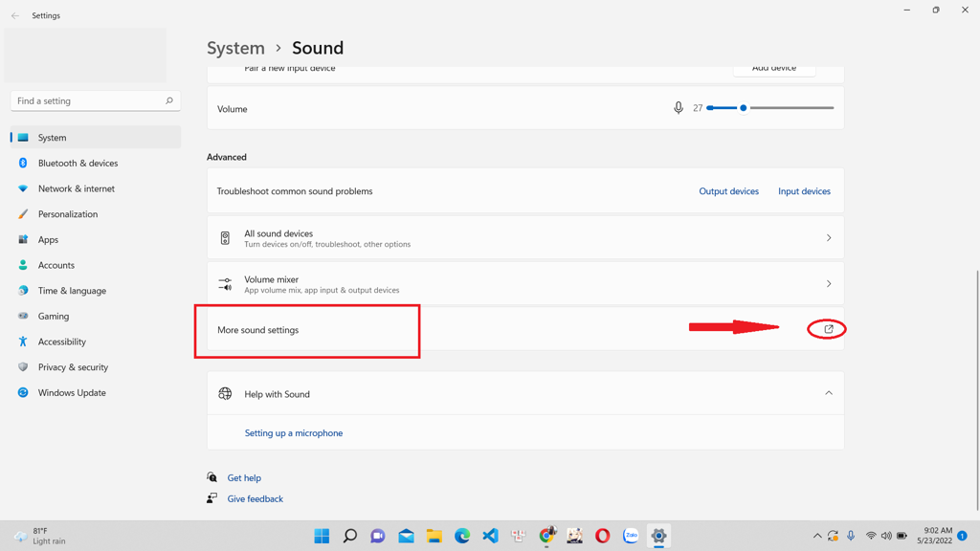Screen dimensions: 980x551
Task: Go back using the Settings back arrow
Action: (15, 15)
